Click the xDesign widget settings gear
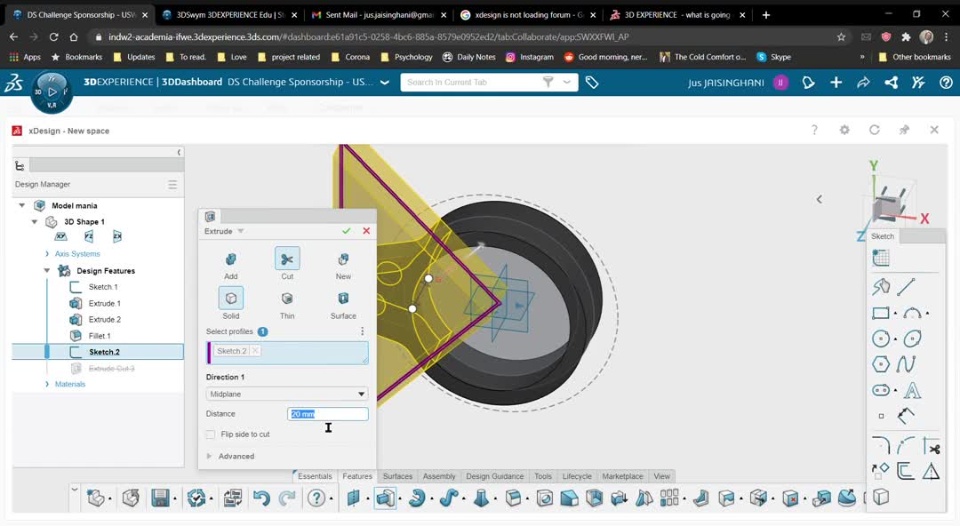The image size is (960, 526). click(844, 130)
